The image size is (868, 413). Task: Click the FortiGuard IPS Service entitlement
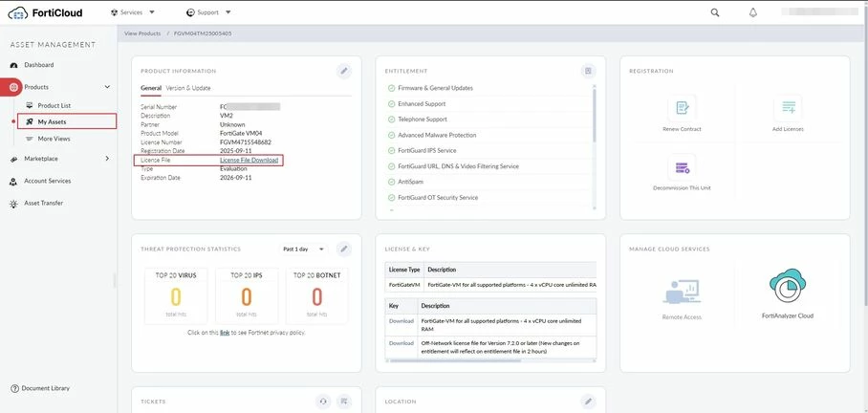pyautogui.click(x=426, y=151)
